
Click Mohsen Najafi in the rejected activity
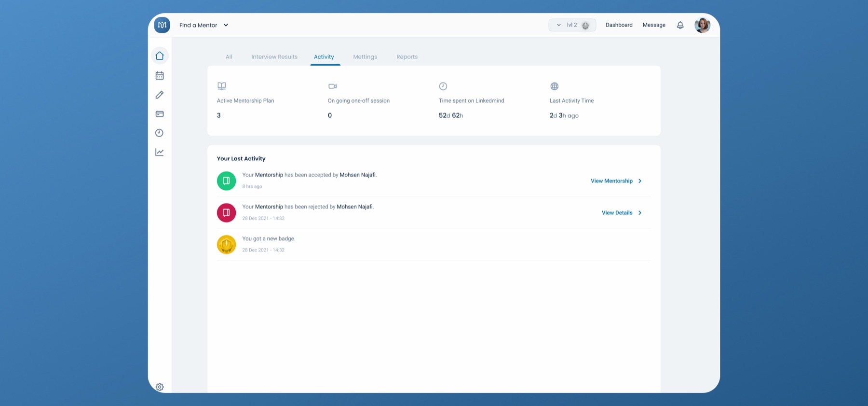pyautogui.click(x=354, y=207)
